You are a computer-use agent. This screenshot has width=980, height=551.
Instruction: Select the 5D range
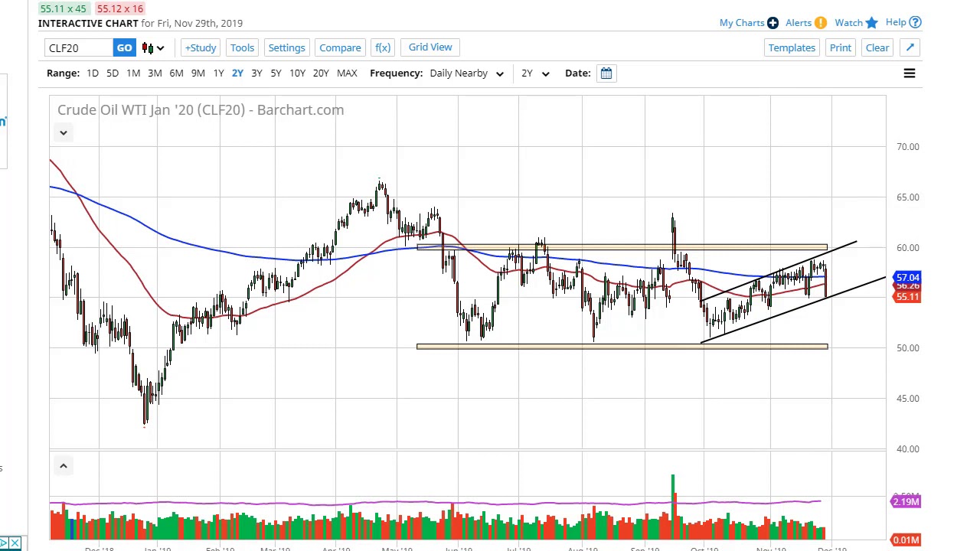(x=113, y=73)
